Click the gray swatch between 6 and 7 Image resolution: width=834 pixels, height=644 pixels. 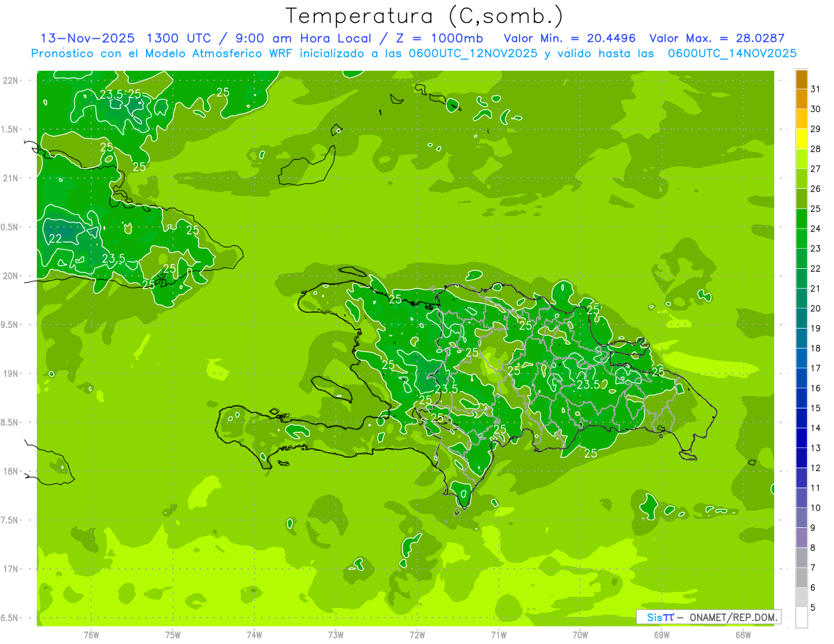[x=801, y=578]
